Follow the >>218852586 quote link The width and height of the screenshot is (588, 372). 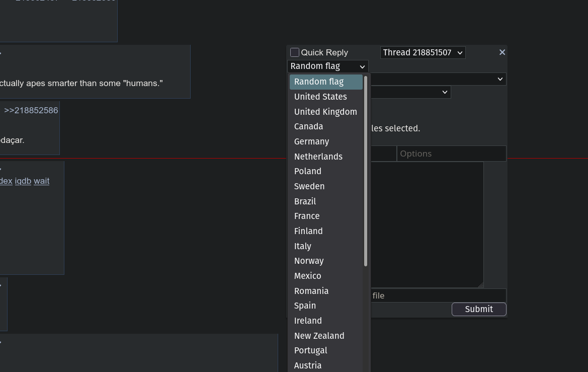coord(31,110)
